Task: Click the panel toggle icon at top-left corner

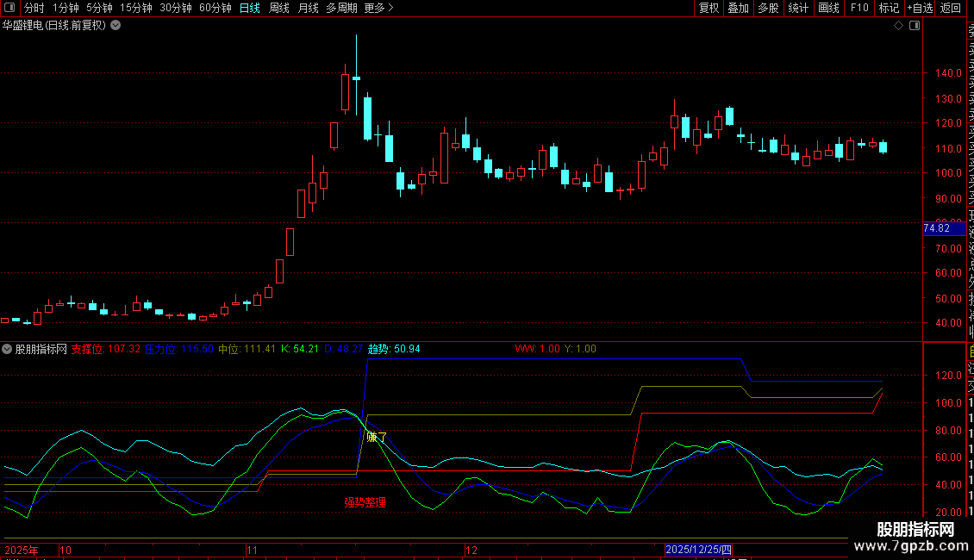Action: 9,8
